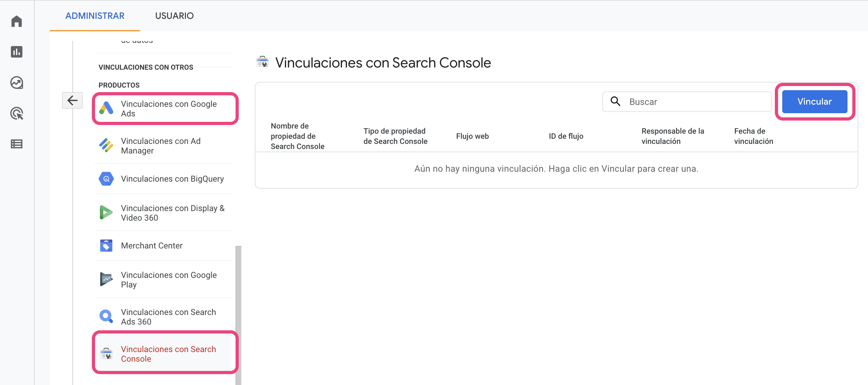Click the back arrow to collapse column

coord(72,100)
